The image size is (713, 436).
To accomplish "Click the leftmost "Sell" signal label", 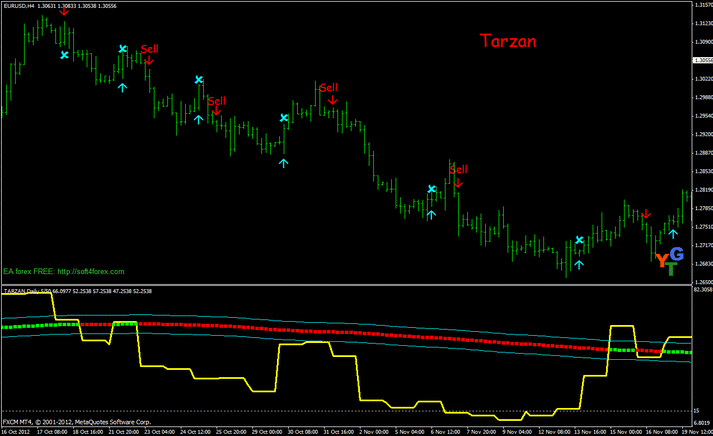I will coord(149,49).
